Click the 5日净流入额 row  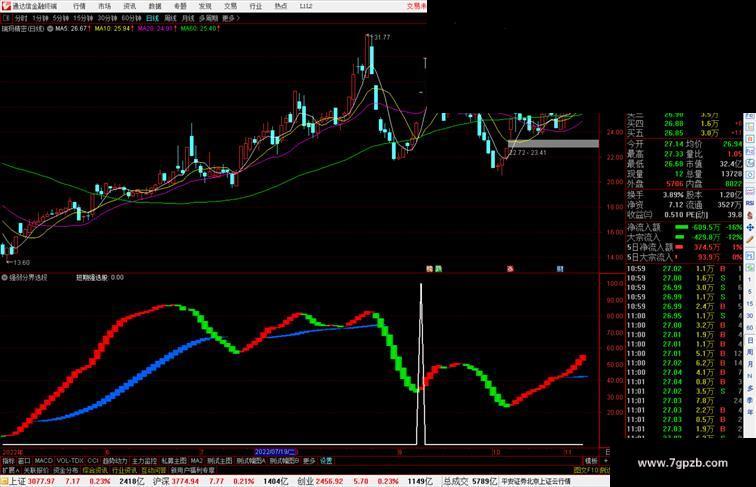[684, 247]
